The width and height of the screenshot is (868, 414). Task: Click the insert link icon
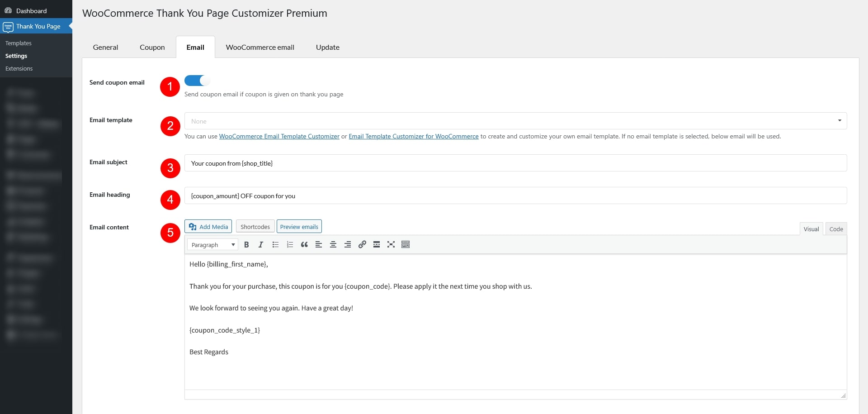click(362, 245)
